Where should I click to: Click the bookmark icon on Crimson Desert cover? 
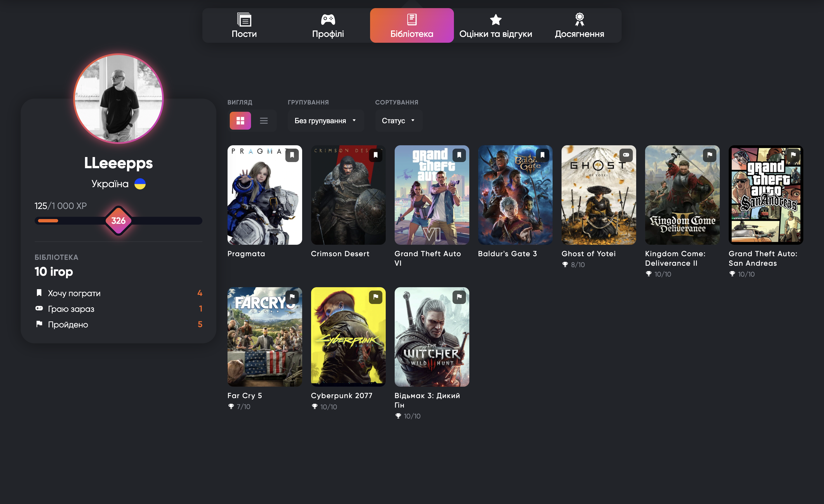tap(376, 155)
